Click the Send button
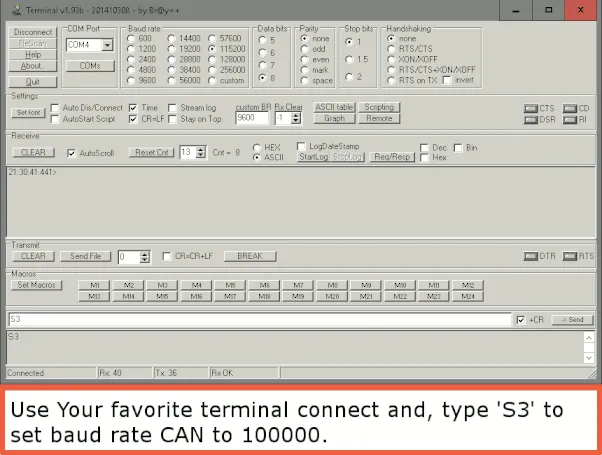This screenshot has width=602, height=455. click(x=572, y=320)
